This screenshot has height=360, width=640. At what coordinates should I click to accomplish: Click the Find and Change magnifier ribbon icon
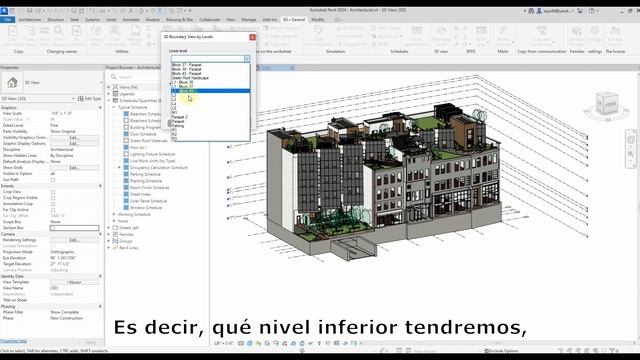tap(59, 31)
